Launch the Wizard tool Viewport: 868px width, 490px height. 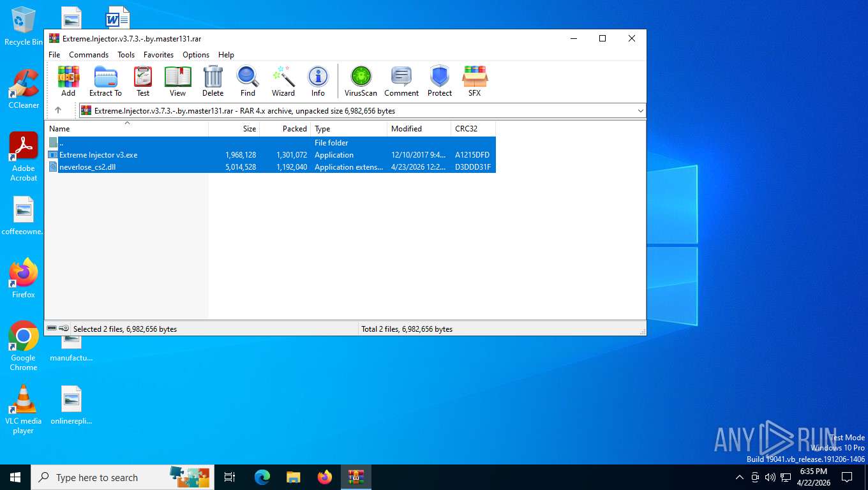(283, 81)
